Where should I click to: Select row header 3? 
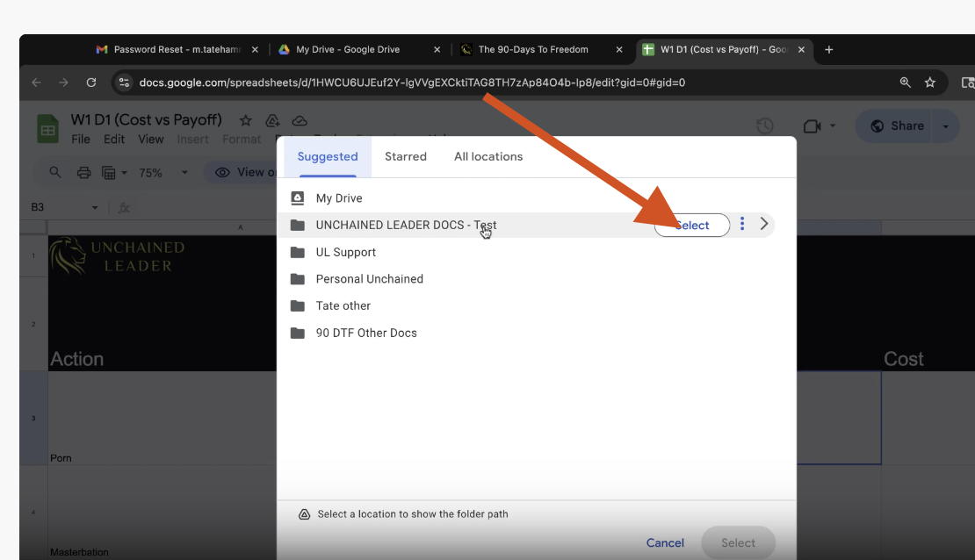click(x=33, y=418)
